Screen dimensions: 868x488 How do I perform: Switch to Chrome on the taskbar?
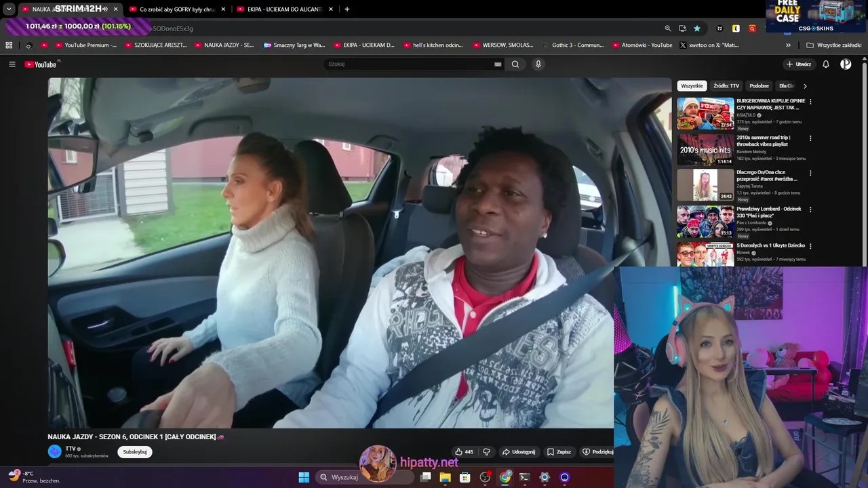505,477
